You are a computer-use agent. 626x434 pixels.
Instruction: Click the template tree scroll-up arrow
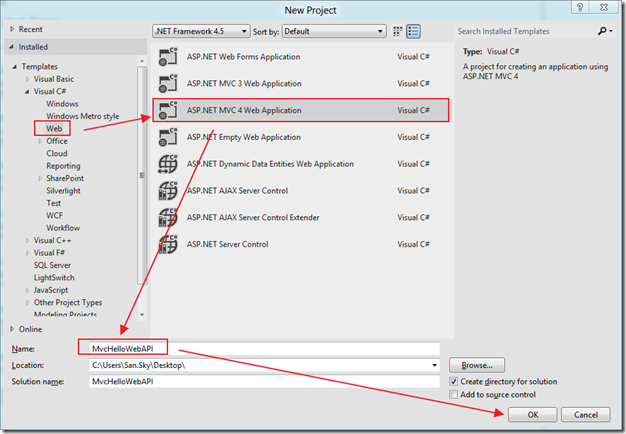142,61
